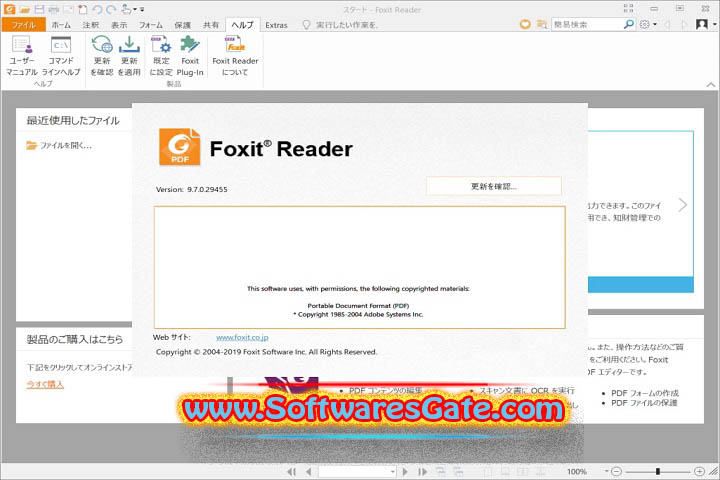Switch to the フォーム tab
The image size is (720, 480).
(151, 25)
